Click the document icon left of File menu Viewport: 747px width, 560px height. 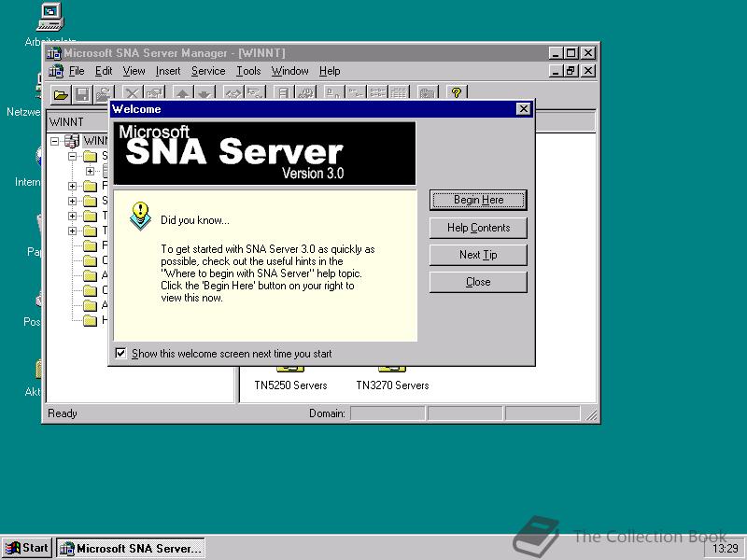pos(56,71)
